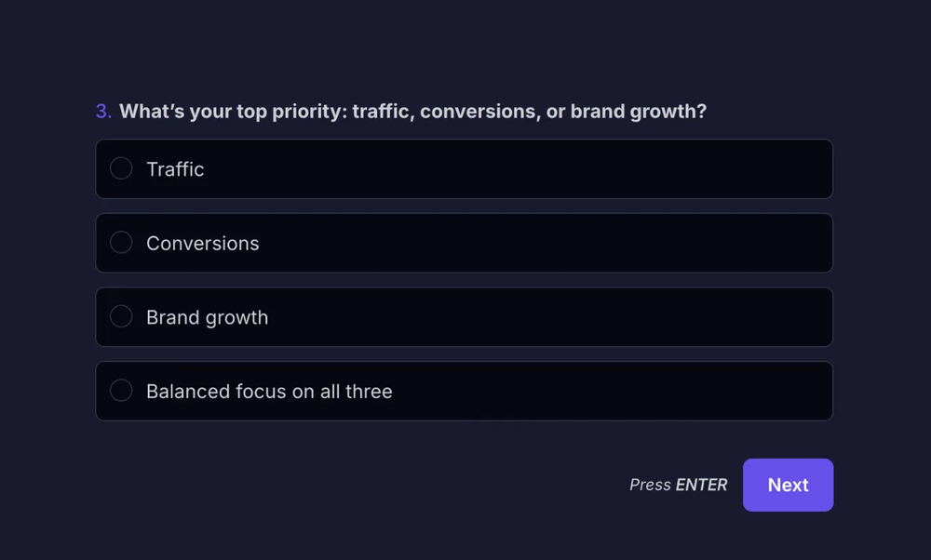Click the 'Balanced focus on all three' label text
Screen dimensions: 931x560
tap(268, 392)
